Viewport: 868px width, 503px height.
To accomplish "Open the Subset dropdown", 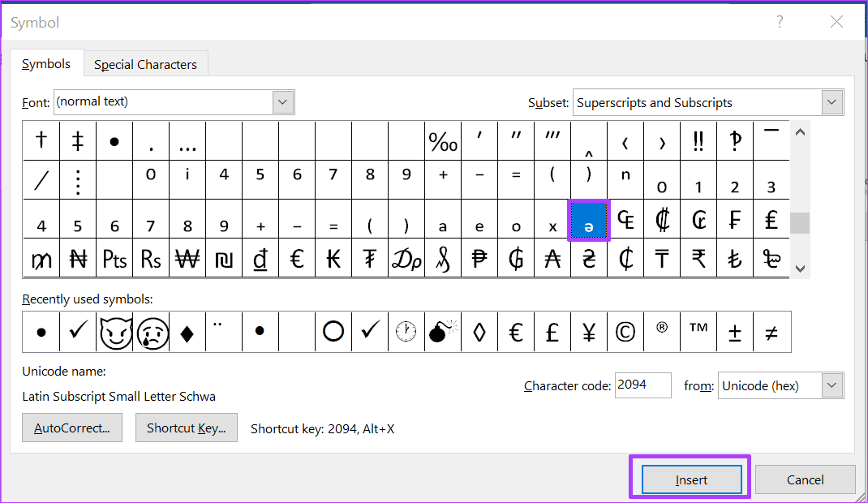I will [x=831, y=102].
